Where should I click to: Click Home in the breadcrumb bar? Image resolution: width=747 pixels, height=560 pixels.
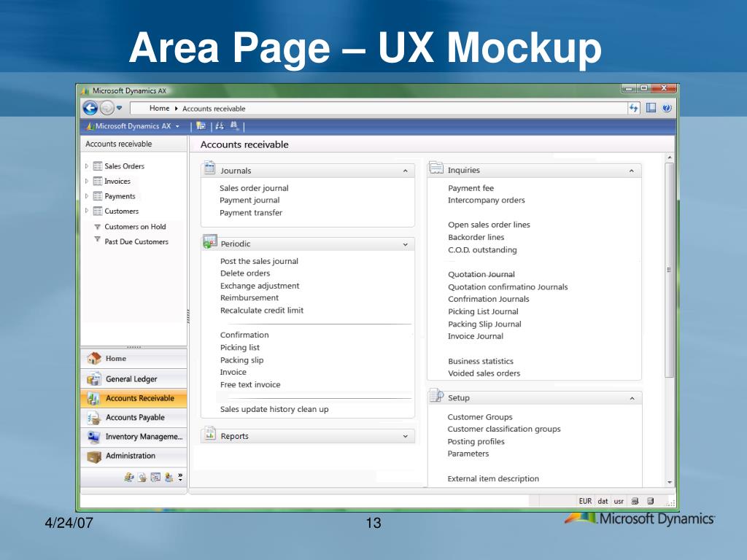point(159,108)
